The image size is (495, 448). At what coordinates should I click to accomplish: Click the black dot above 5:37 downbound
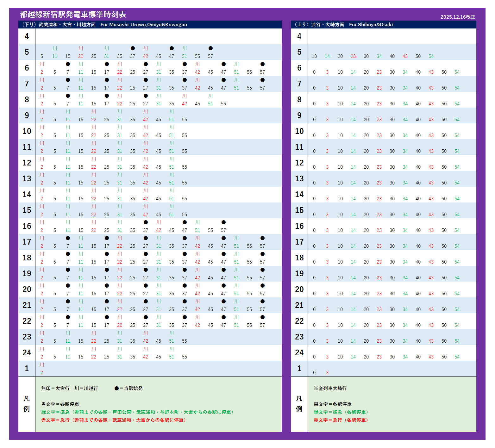[x=133, y=48]
